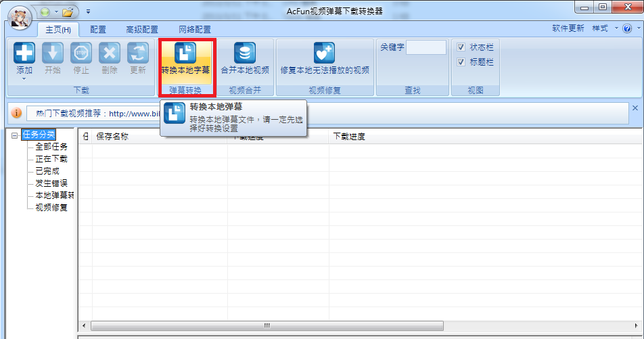This screenshot has width=644, height=339.
Task: Click the open folder quick-access icon
Action: click(x=68, y=12)
